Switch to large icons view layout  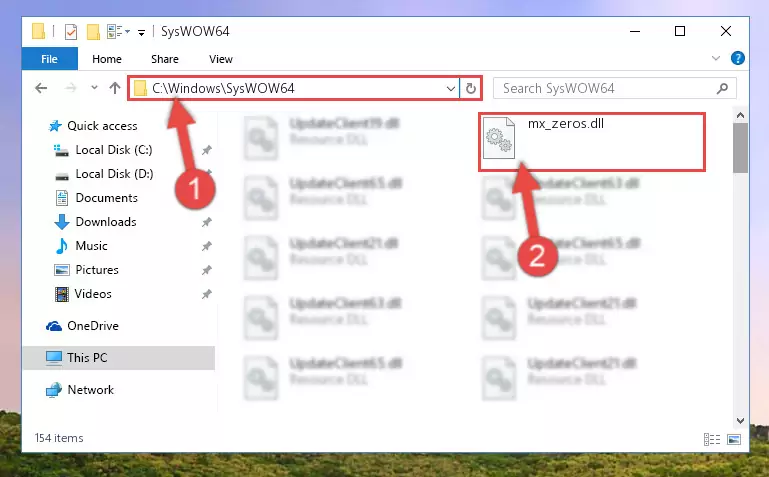click(734, 439)
